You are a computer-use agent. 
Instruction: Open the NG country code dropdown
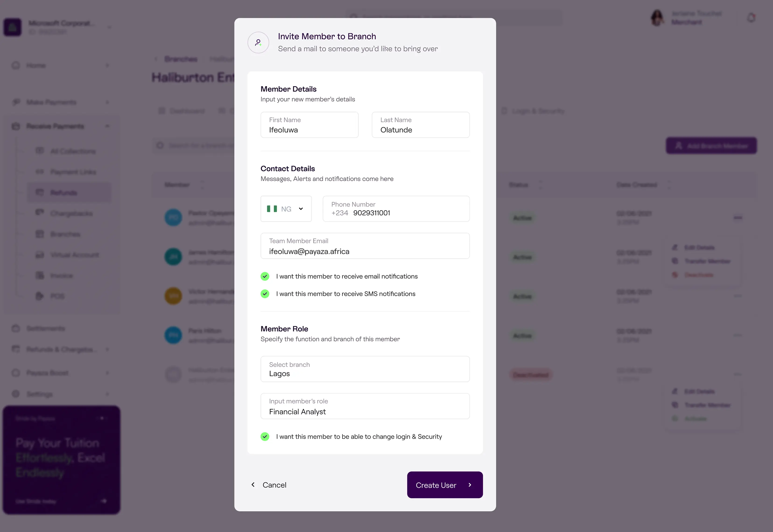286,209
